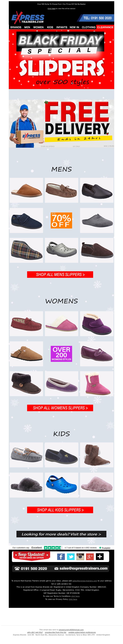Click the Express Trainers logo
The height and width of the screenshot is (644, 123).
coord(28,18)
